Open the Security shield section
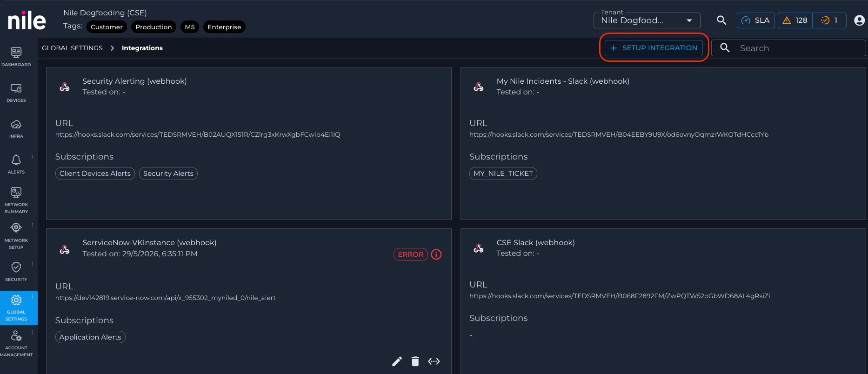The image size is (868, 374). 16,272
